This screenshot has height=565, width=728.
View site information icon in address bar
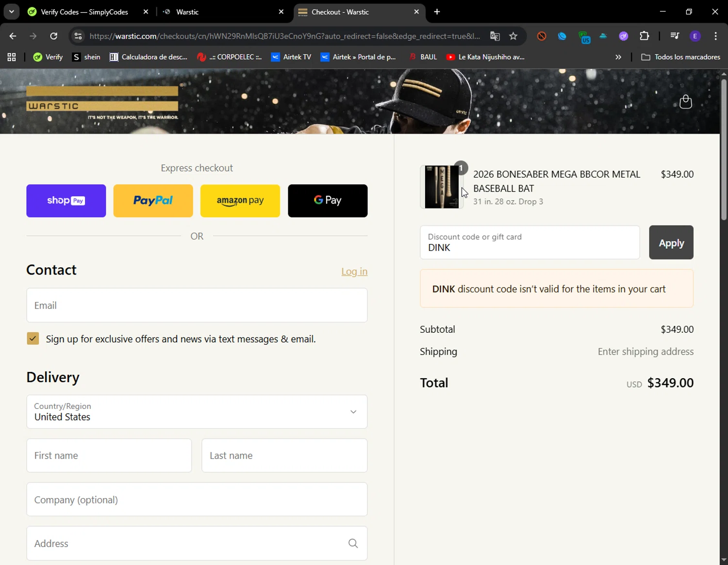78,36
